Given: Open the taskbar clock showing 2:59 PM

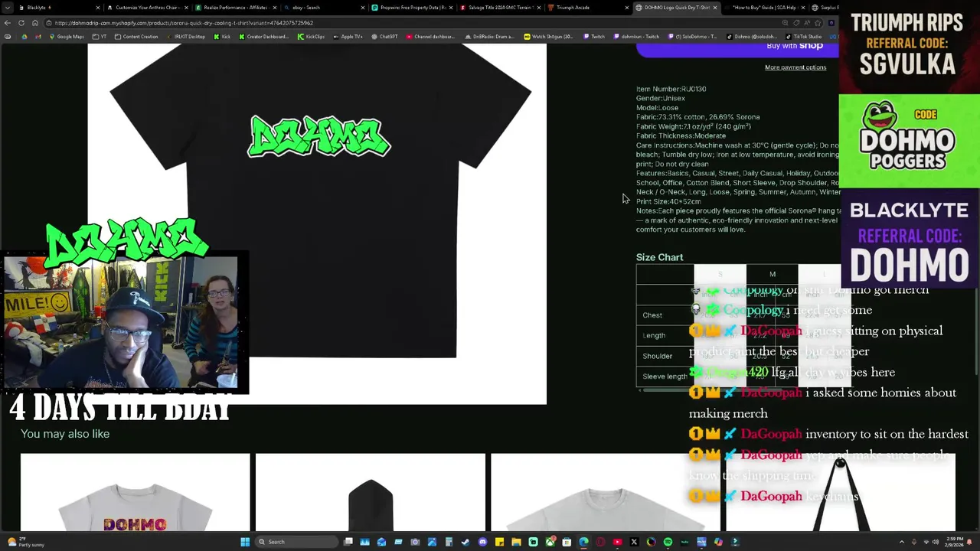Looking at the screenshot, I should (x=955, y=542).
